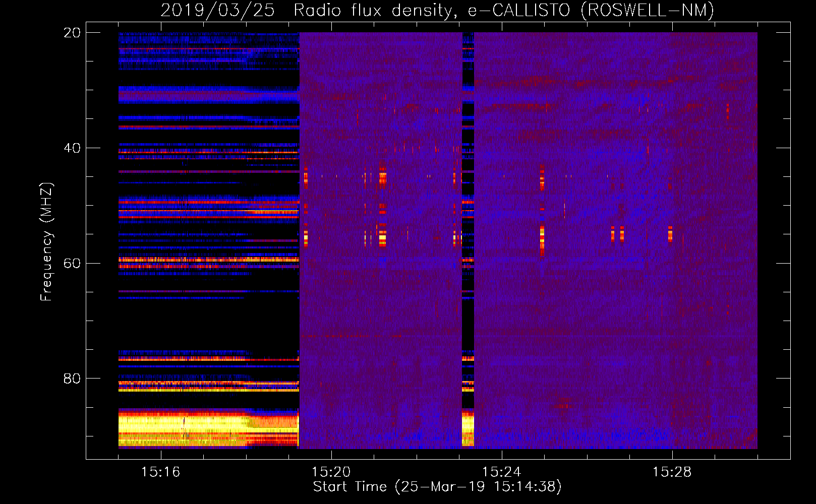The image size is (816, 504).
Task: Click the 15:24 time tick label
Action: pyautogui.click(x=501, y=472)
